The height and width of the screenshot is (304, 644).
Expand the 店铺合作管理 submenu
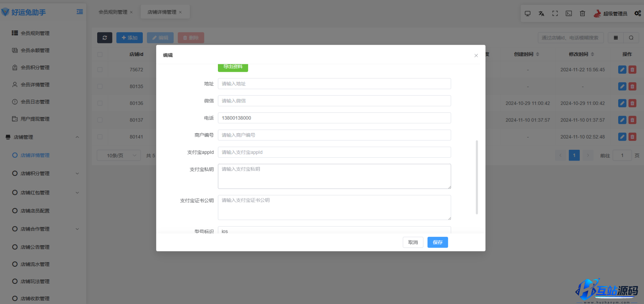pos(77,229)
